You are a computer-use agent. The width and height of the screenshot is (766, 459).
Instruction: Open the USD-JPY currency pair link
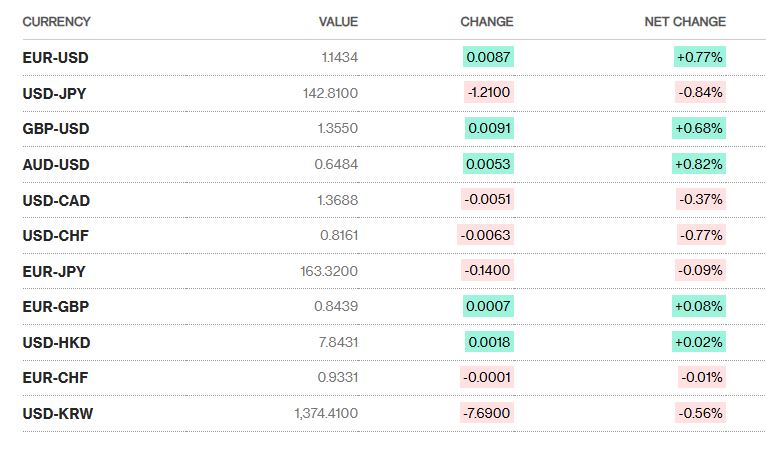click(x=55, y=93)
